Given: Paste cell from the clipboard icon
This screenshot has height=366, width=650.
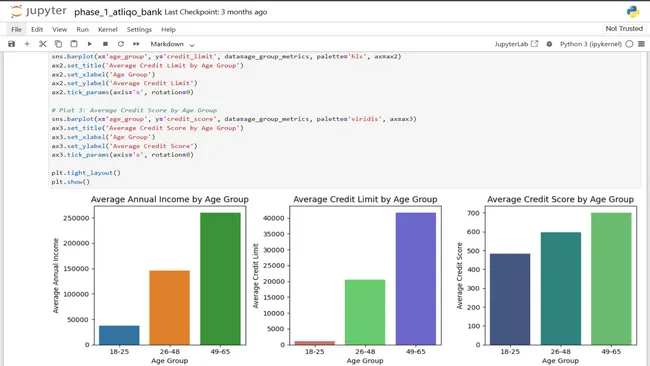Looking at the screenshot, I should pyautogui.click(x=74, y=44).
